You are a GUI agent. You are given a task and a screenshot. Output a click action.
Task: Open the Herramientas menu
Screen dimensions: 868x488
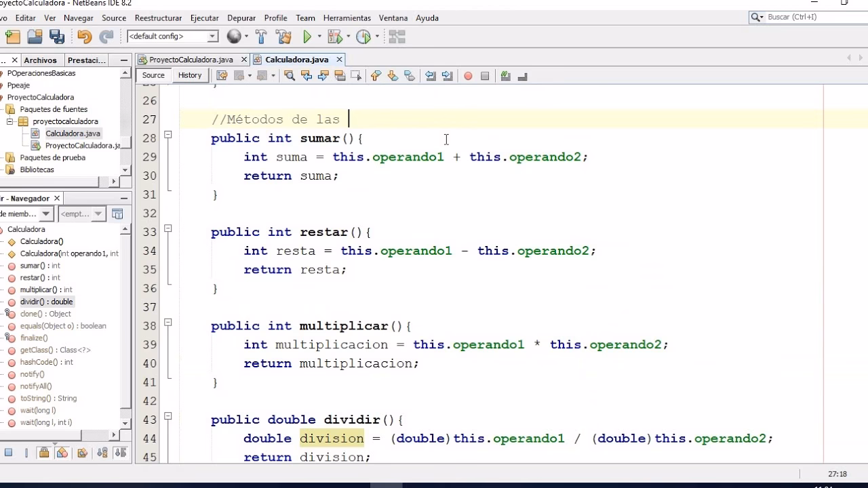coord(347,18)
